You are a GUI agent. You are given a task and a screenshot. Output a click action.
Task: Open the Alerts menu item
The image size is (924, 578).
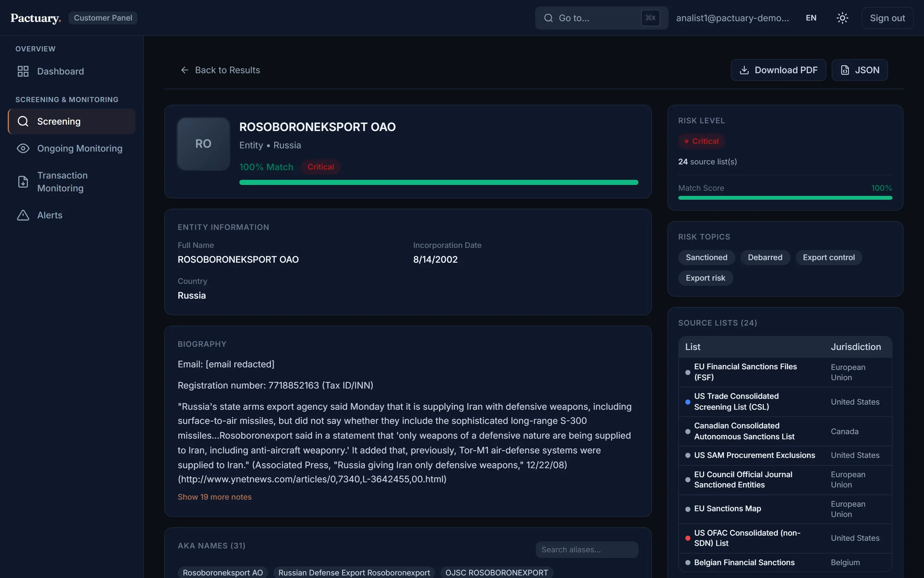click(72, 215)
